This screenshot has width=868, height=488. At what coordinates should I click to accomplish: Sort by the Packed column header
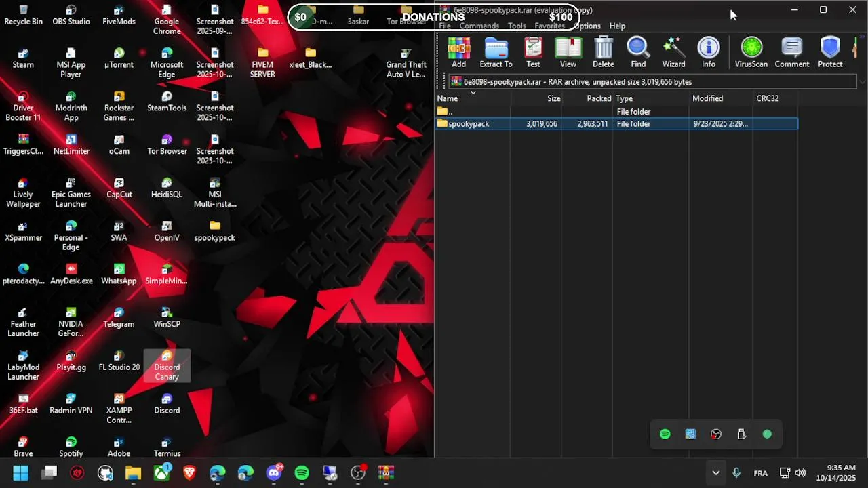[587, 98]
